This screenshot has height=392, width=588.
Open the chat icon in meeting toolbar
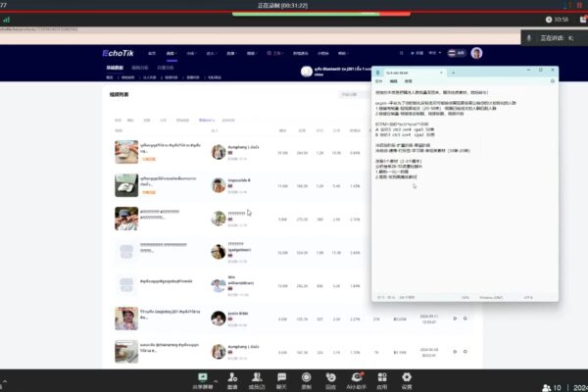pyautogui.click(x=281, y=381)
